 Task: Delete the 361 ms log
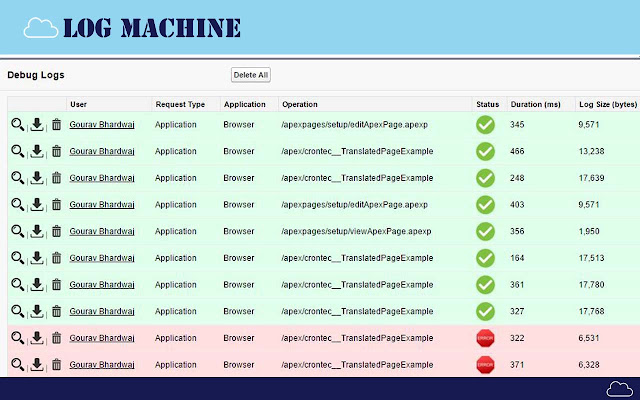click(56, 284)
